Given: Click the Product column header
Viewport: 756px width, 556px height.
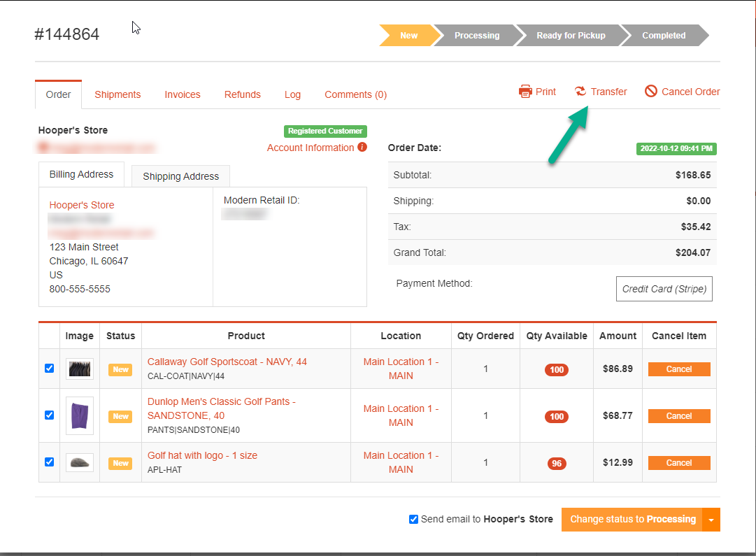Looking at the screenshot, I should click(246, 336).
